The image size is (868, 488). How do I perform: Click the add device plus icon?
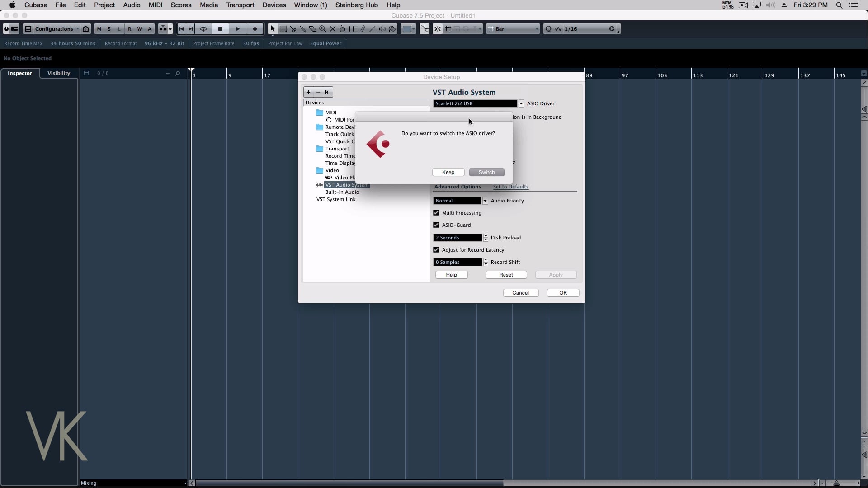[308, 92]
